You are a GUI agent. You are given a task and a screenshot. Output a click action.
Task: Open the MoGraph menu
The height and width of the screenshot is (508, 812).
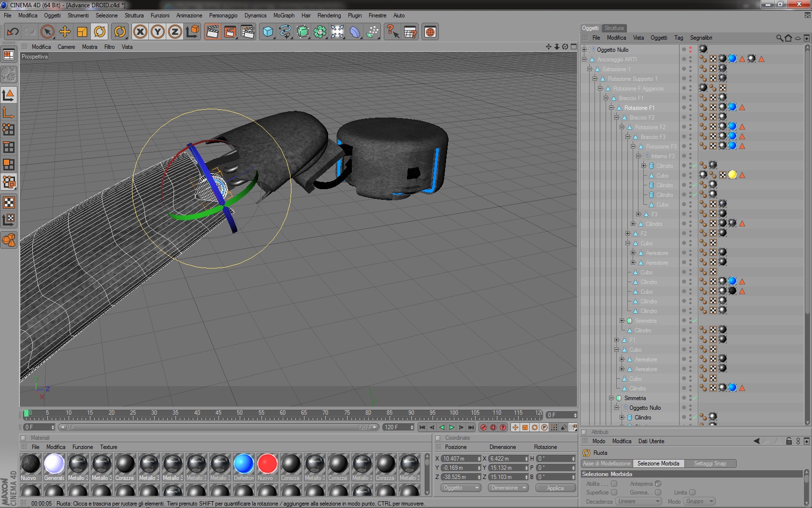pyautogui.click(x=284, y=15)
